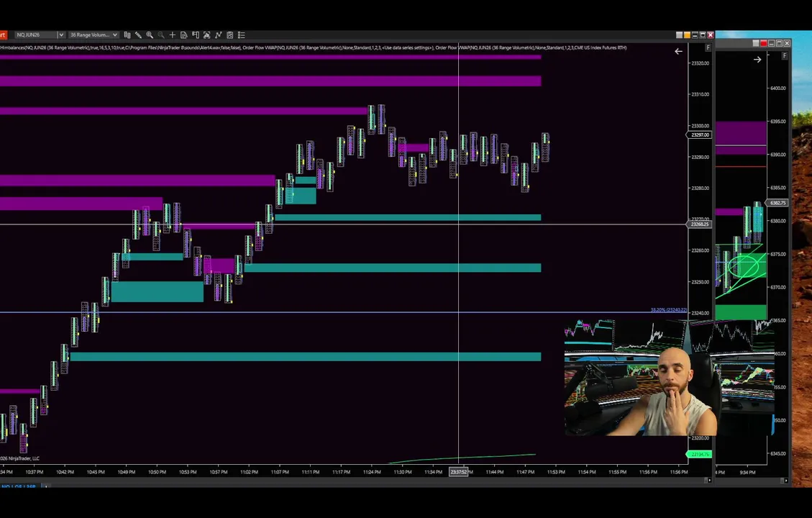Click the 23250.00 price axis label

coord(700,282)
